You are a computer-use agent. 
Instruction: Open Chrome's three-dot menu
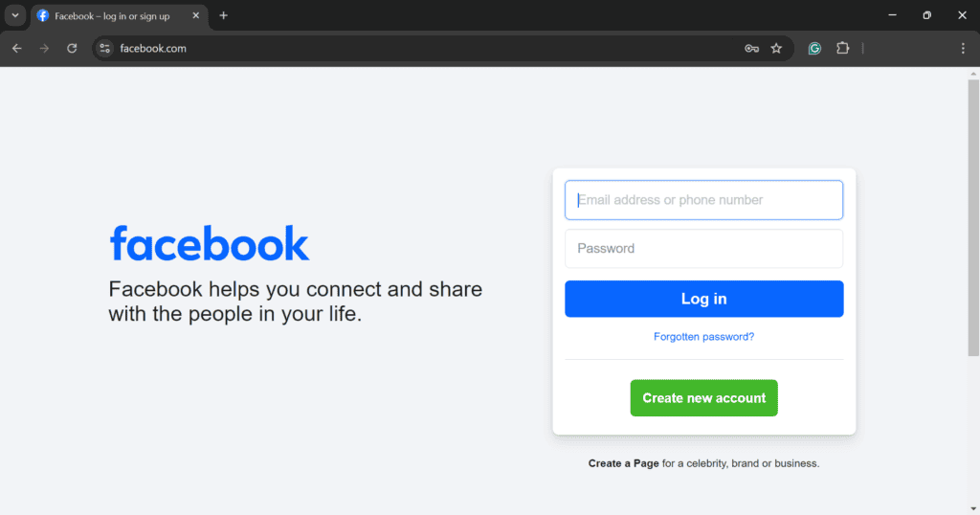[963, 48]
